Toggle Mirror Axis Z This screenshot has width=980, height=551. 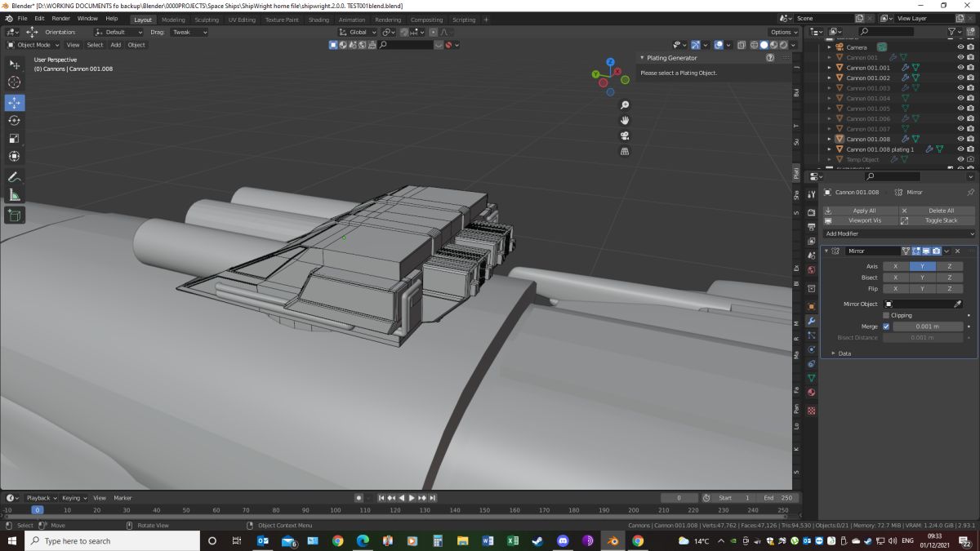tap(950, 266)
